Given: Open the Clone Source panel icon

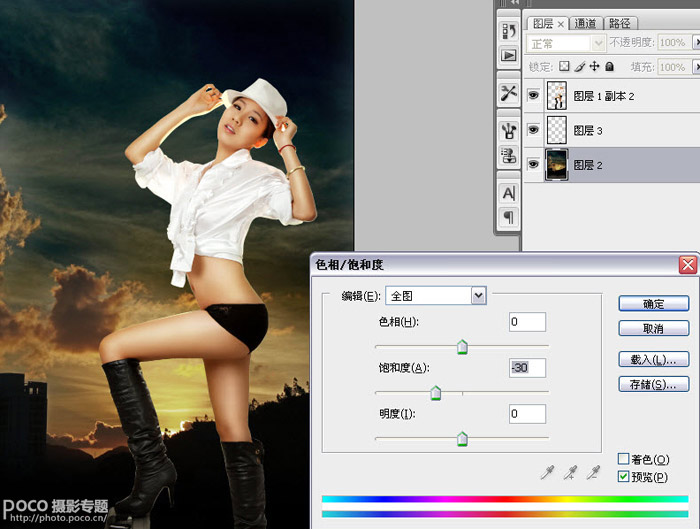Looking at the screenshot, I should 509,155.
